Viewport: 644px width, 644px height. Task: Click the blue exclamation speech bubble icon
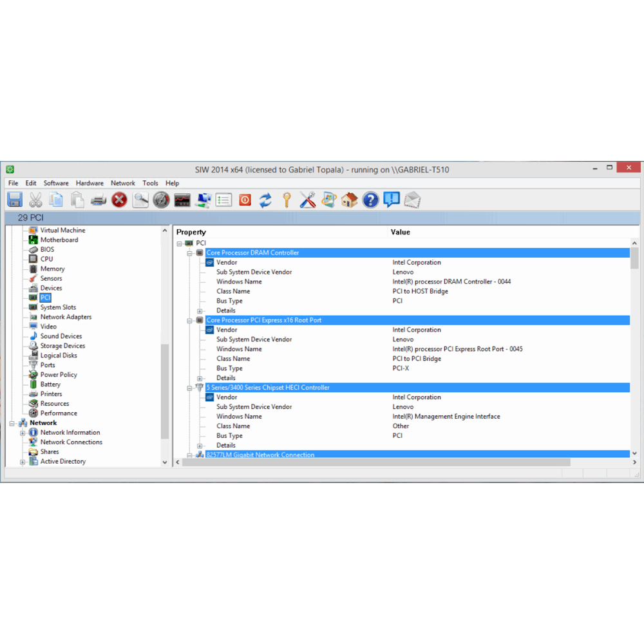[x=392, y=200]
